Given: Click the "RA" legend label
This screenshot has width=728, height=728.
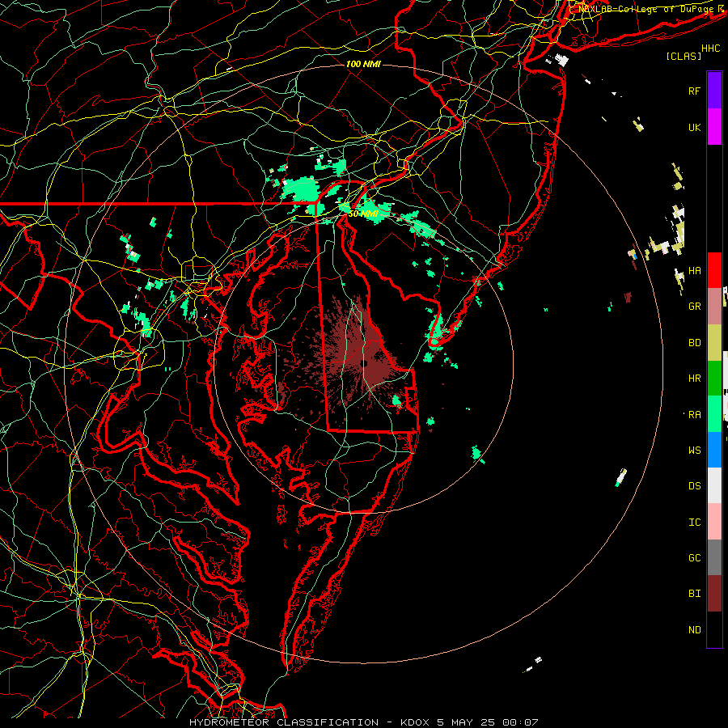Looking at the screenshot, I should pyautogui.click(x=694, y=414).
